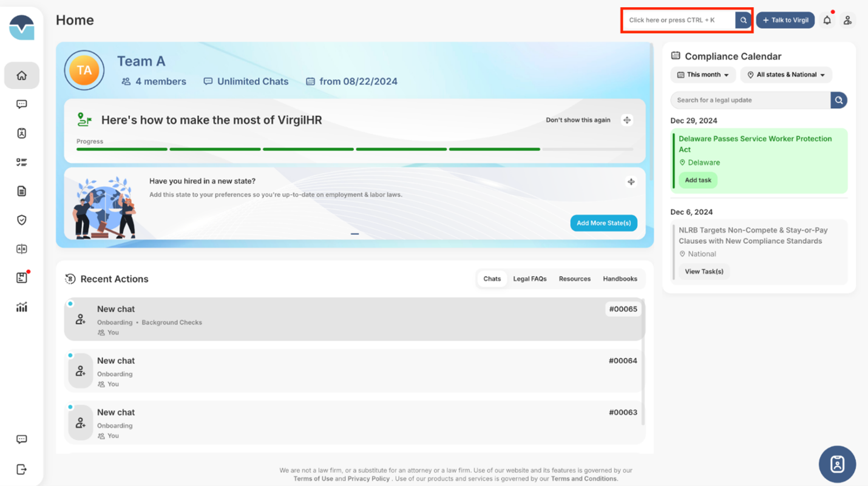Screen dimensions: 868x486
Task: Open the checklist tasks icon in sidebar
Action: tap(22, 162)
